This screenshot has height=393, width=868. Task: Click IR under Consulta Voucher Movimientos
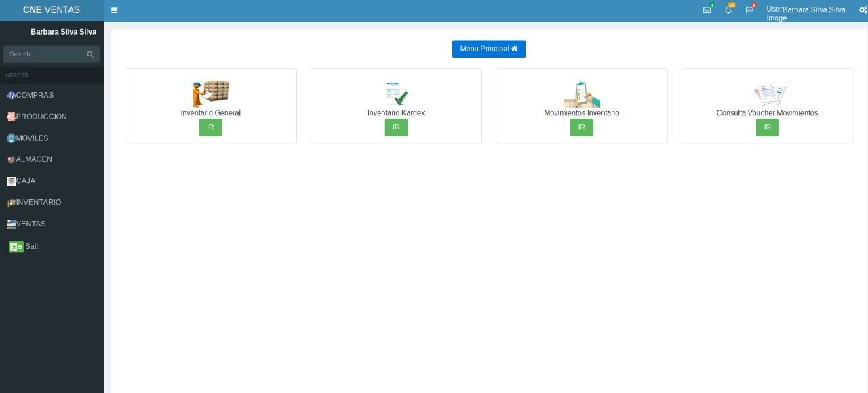(x=768, y=127)
